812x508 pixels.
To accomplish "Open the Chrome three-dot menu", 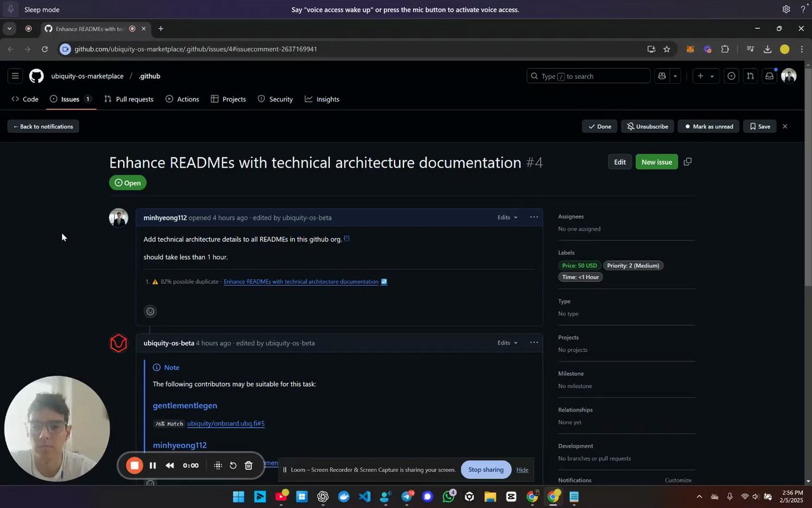I will coord(801,49).
